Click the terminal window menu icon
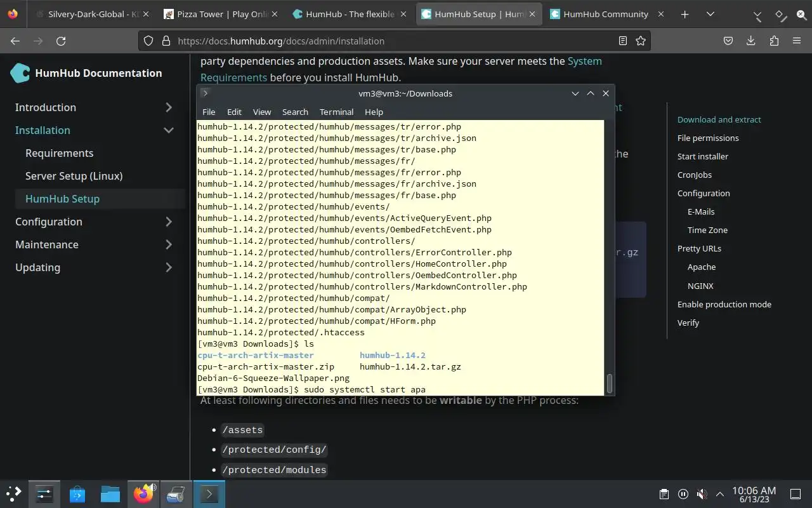 click(205, 93)
